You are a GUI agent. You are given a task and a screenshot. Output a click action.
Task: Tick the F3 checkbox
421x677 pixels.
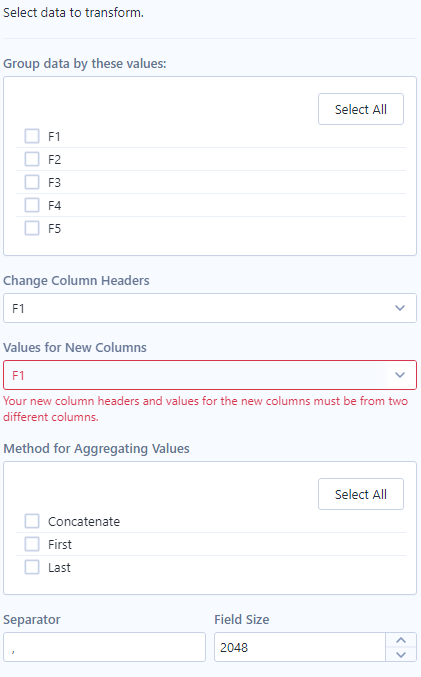click(x=32, y=182)
